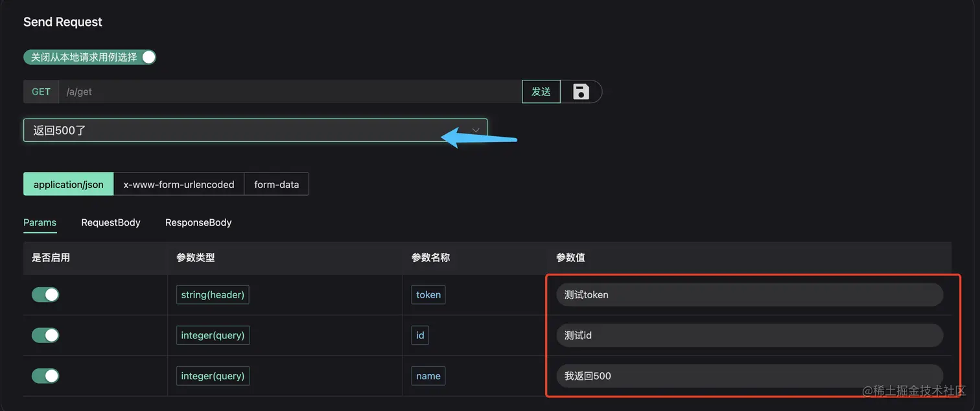Viewport: 980px width, 411px height.
Task: Open the GET method selector
Action: [41, 91]
